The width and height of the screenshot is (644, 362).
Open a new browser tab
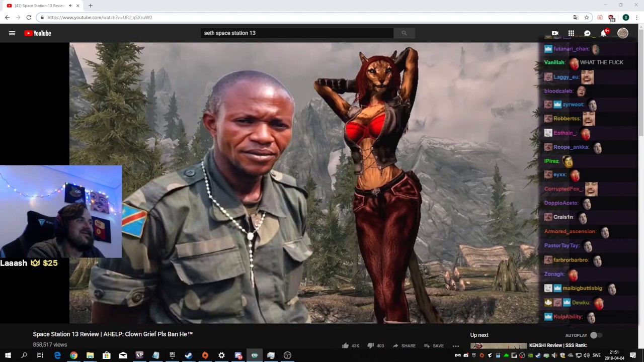pyautogui.click(x=91, y=6)
